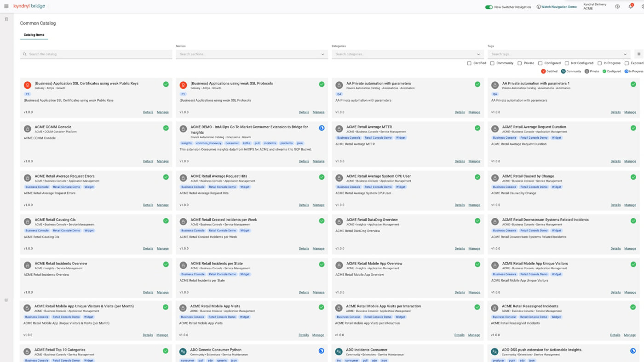
Task: Click Retail Console Demo tag on ACME Retail Average Request Hits
Action: coord(222,187)
